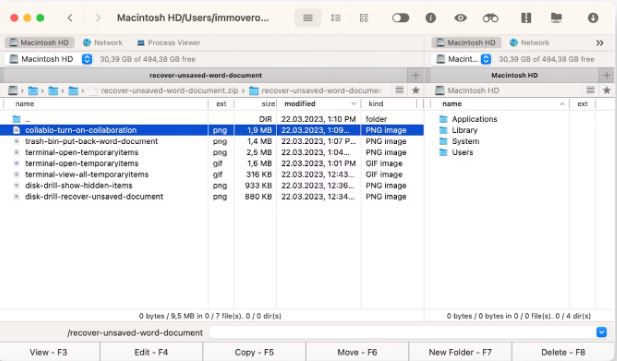The width and height of the screenshot is (617, 361).
Task: Toggle the hidden files switch
Action: [401, 18]
